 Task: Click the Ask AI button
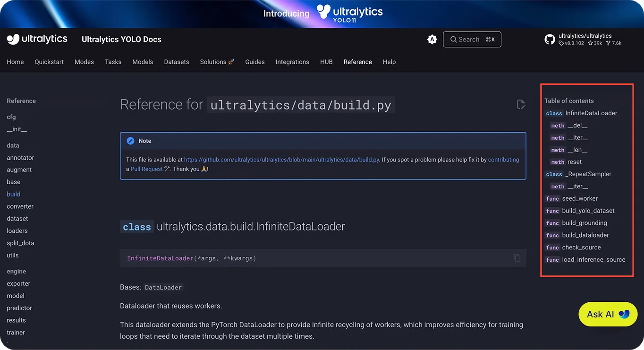click(608, 314)
